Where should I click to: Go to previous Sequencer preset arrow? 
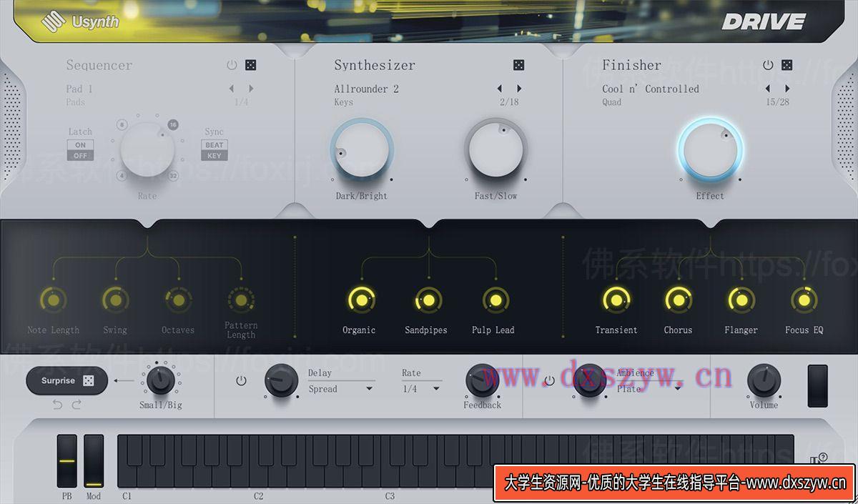coord(232,89)
